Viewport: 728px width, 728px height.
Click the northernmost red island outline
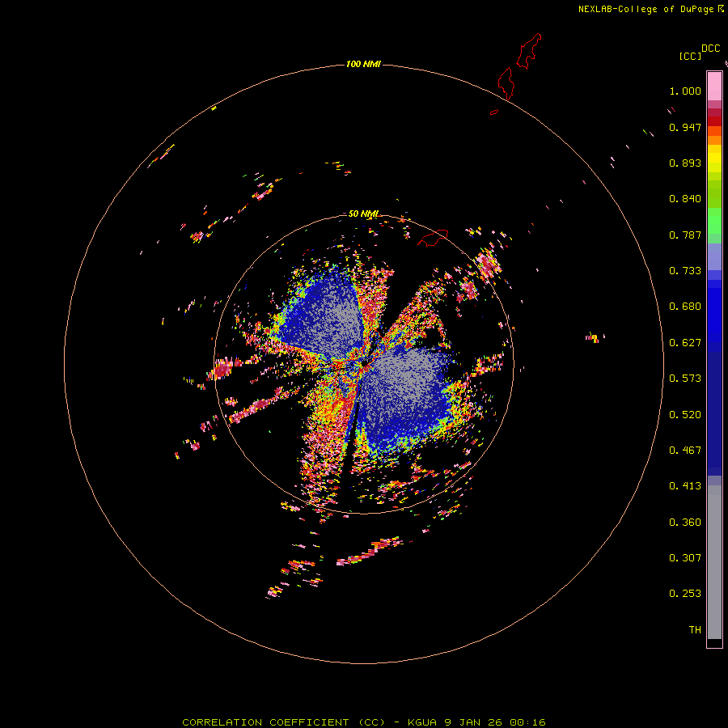click(529, 51)
